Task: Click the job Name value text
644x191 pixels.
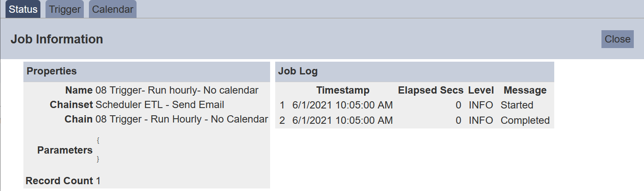Action: pos(177,90)
